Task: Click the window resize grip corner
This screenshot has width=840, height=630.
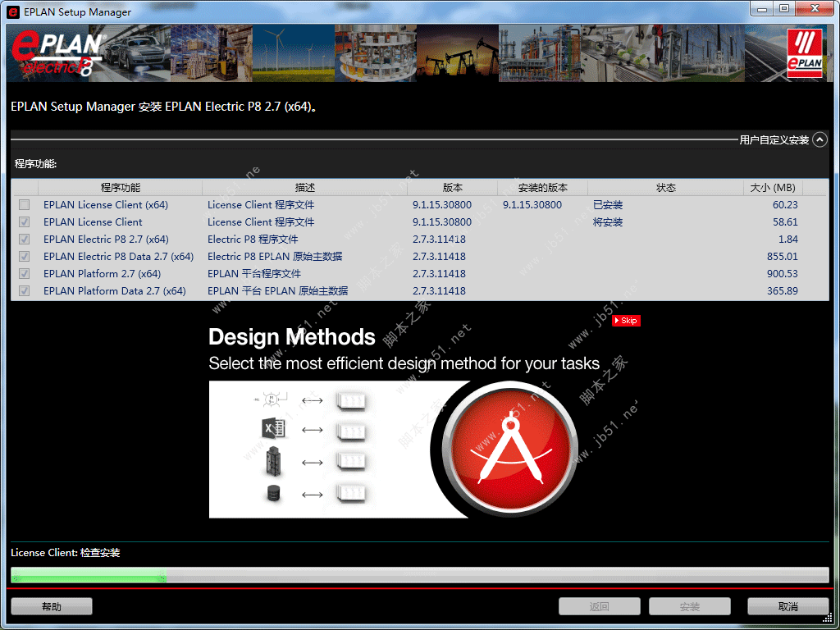Action: tap(829, 619)
